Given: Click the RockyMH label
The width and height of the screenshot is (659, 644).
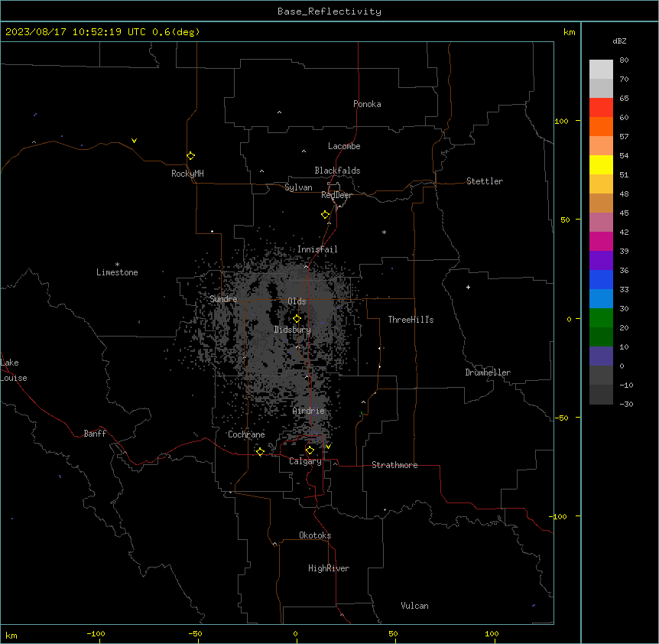Looking at the screenshot, I should click(x=187, y=174).
